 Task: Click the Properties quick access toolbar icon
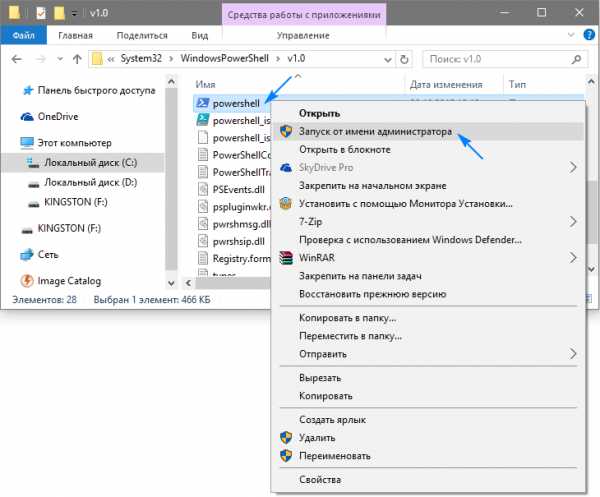[41, 13]
